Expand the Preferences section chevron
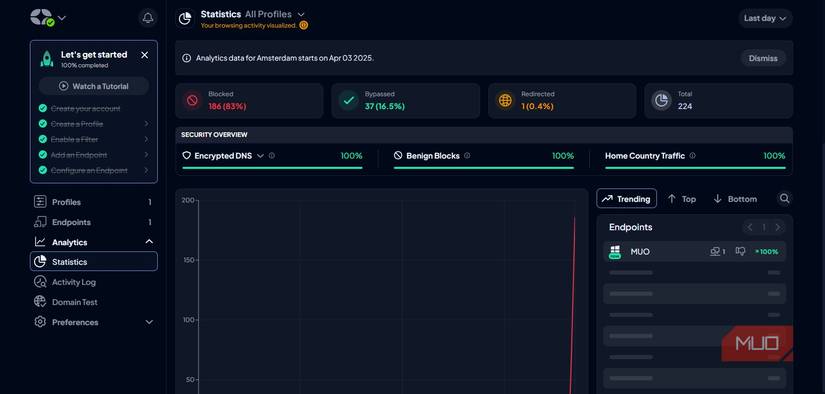The height and width of the screenshot is (394, 825). click(x=149, y=322)
